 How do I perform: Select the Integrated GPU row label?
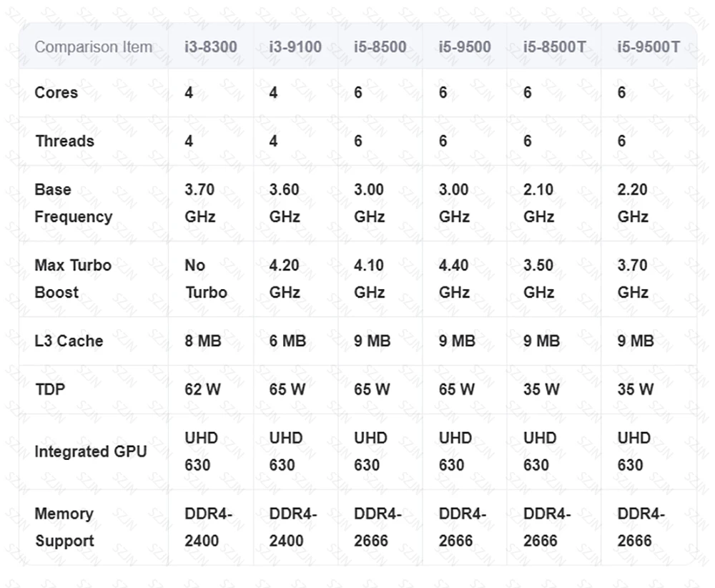pos(91,451)
